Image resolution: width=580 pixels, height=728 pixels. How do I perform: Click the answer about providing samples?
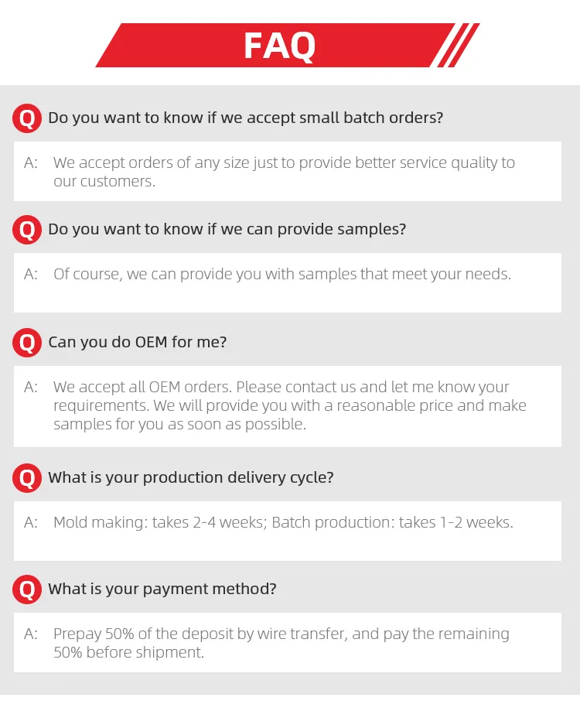(x=282, y=275)
